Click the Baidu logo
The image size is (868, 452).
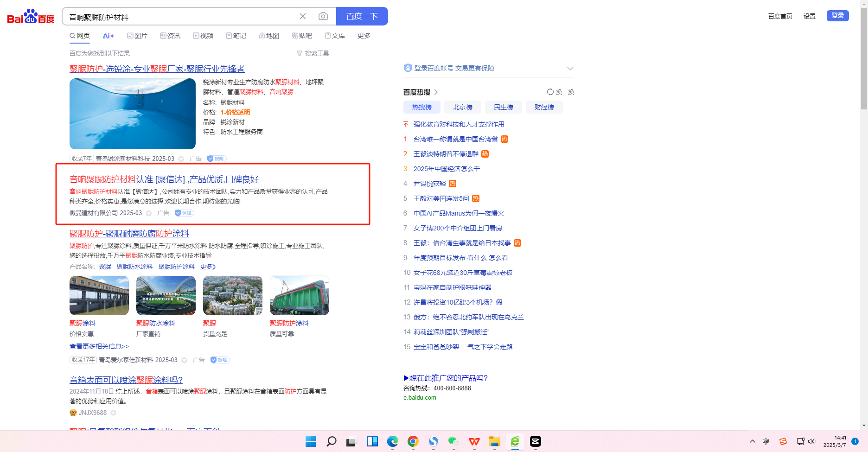[x=31, y=17]
